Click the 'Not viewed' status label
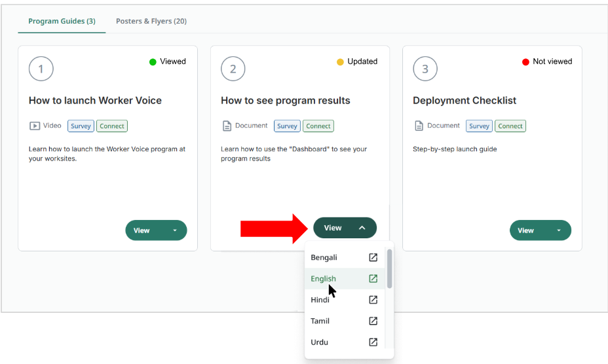The image size is (608, 364). pos(552,62)
